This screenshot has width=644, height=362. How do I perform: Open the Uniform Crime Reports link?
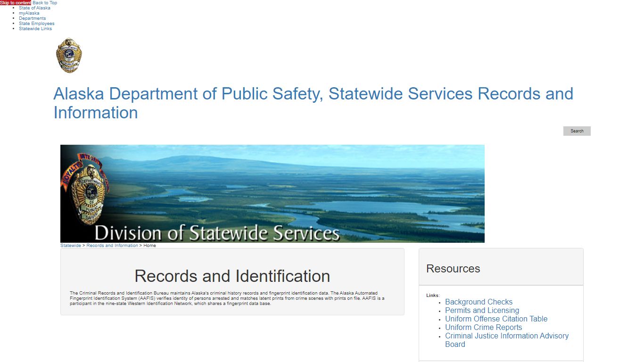click(483, 328)
